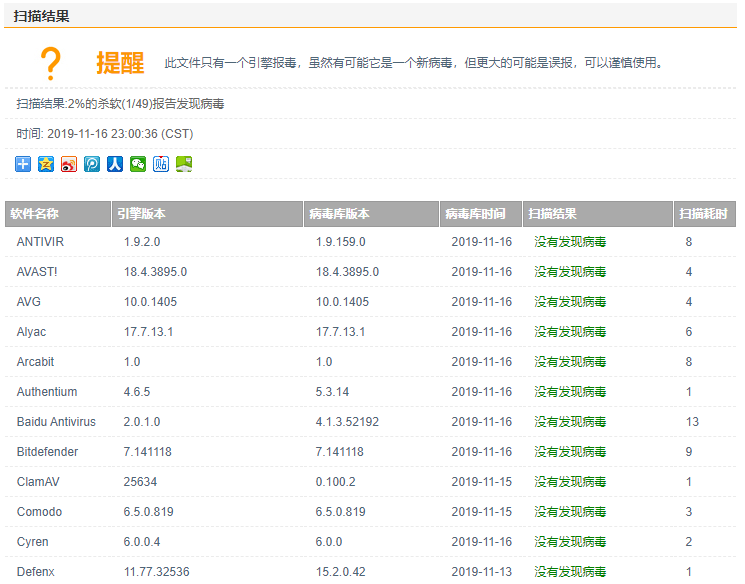745x584 pixels.
Task: Select the Arcabit software name
Action: [35, 362]
